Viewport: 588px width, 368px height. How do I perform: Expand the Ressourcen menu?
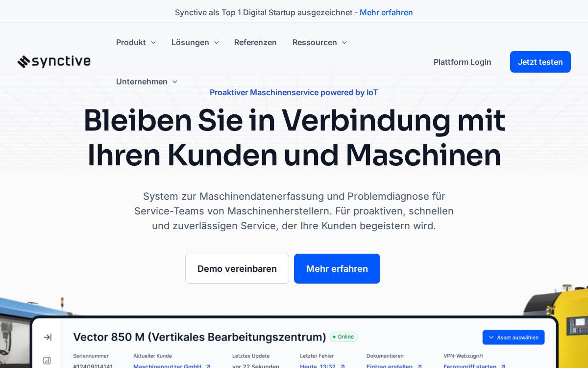coord(319,42)
